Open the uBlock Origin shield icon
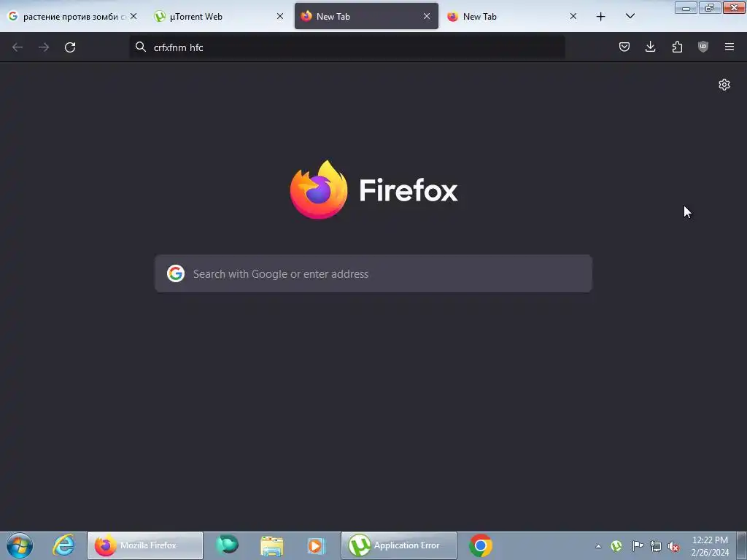 pos(703,47)
